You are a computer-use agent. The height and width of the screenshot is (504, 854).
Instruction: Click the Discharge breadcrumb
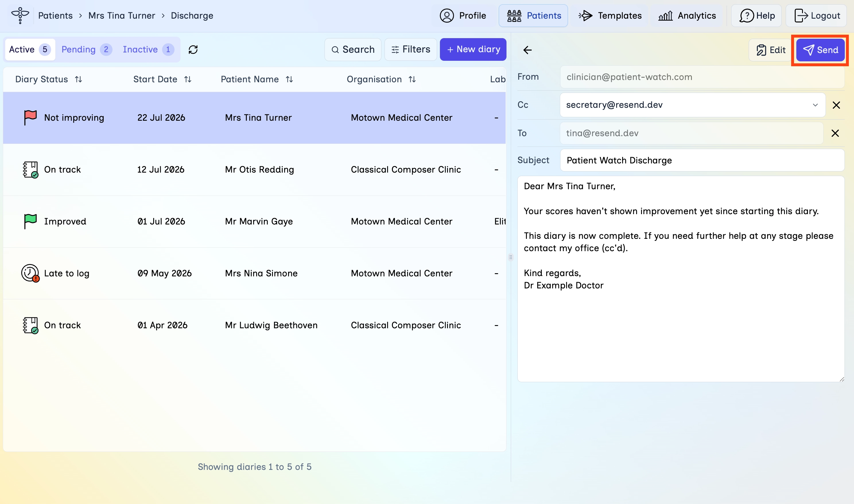[x=192, y=15]
